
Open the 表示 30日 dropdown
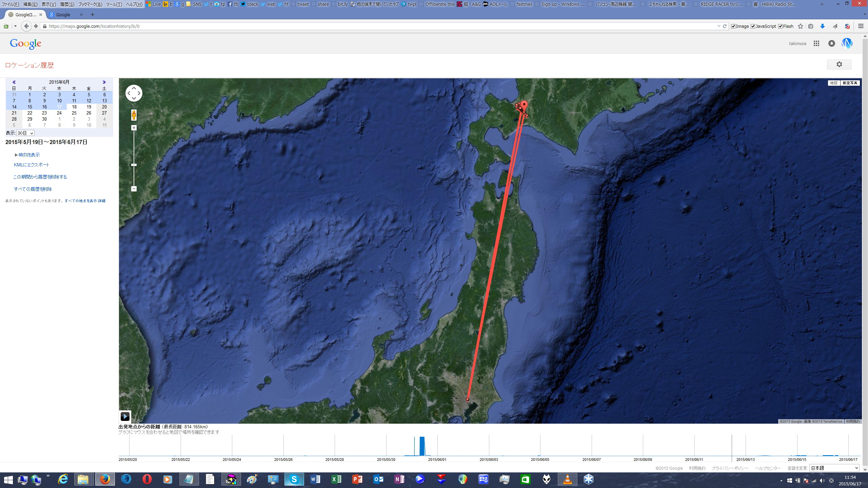[x=25, y=133]
